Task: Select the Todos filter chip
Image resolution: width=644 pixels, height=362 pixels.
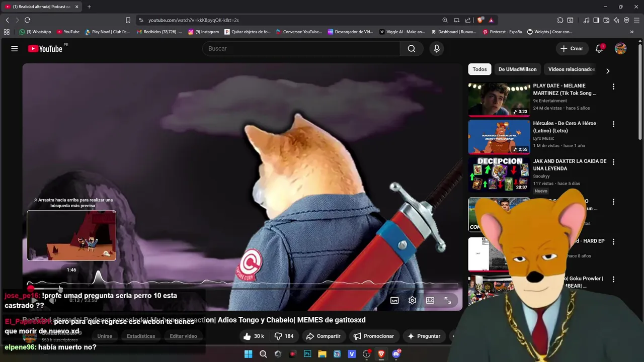Action: 479,69
